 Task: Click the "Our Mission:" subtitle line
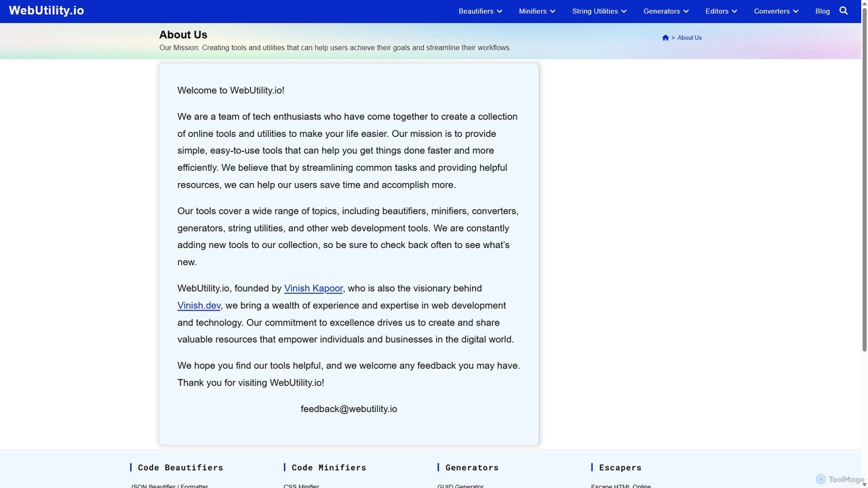(x=335, y=48)
